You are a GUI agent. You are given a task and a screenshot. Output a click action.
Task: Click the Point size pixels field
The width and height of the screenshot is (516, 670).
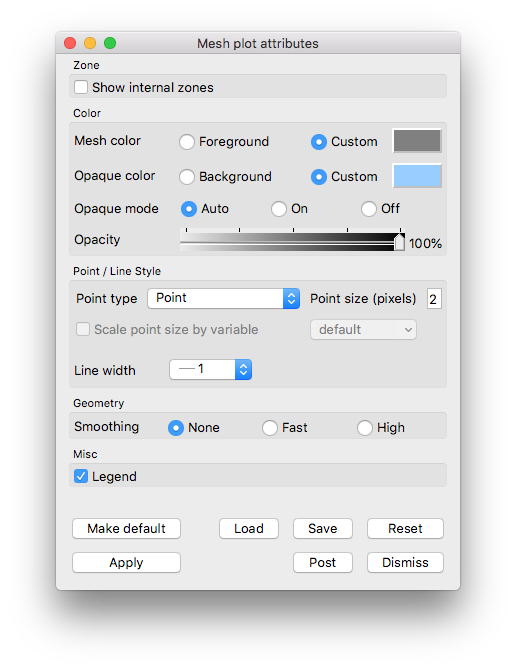[x=434, y=299]
